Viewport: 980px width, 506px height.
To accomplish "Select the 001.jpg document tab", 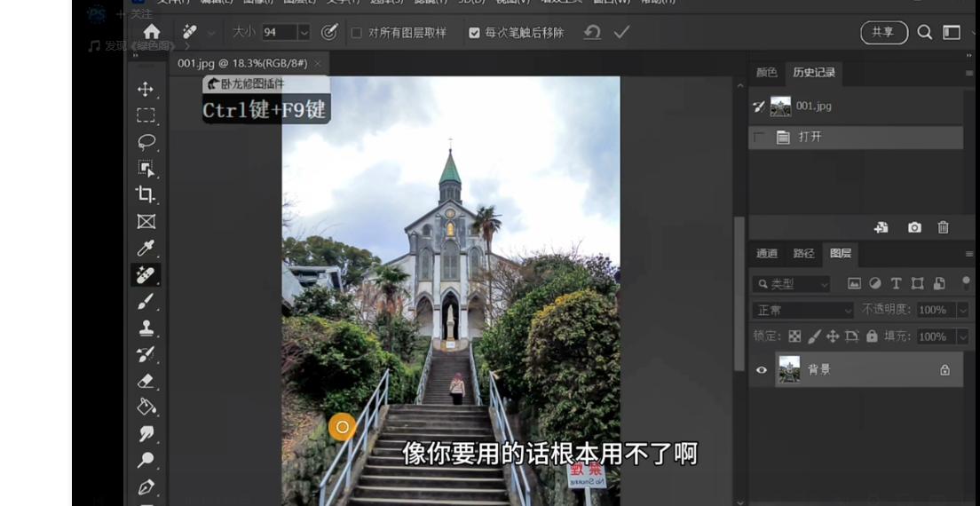I will point(242,63).
